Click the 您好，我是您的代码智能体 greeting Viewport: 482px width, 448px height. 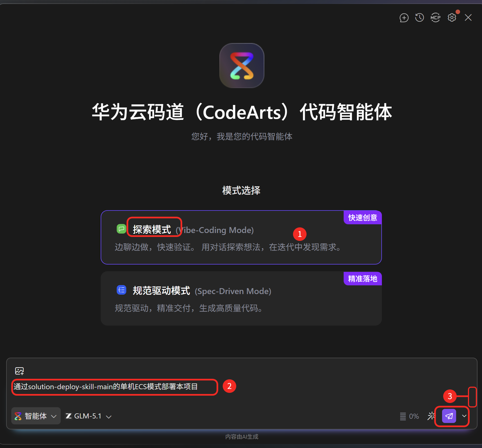pos(242,136)
